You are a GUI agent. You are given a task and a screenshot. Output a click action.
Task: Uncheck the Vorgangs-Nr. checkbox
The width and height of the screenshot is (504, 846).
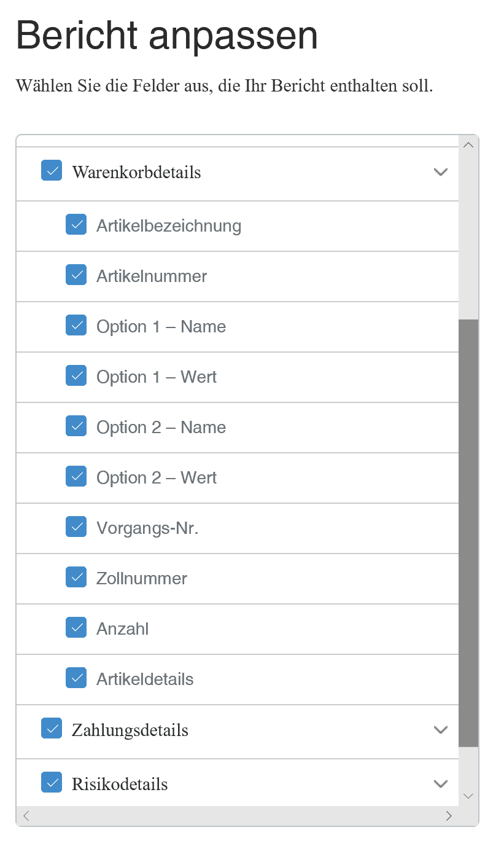tap(76, 527)
